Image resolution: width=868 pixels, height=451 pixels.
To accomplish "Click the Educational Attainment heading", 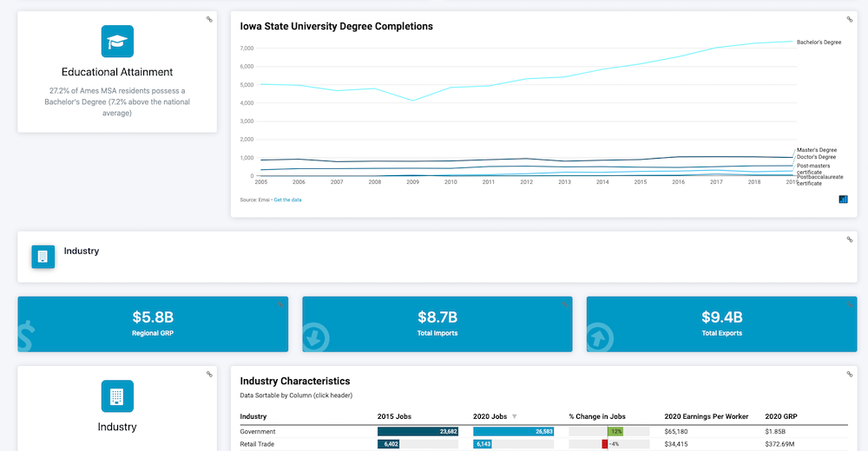I will 117,72.
